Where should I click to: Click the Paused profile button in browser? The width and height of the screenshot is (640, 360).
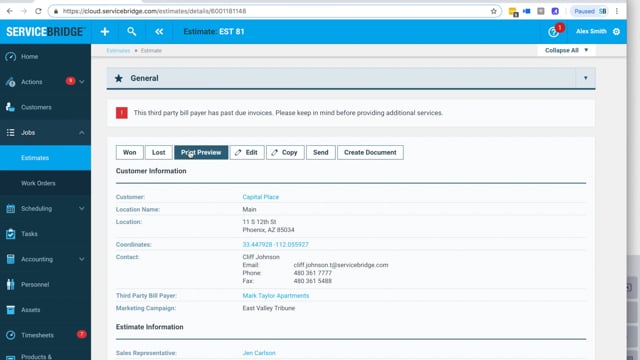click(x=590, y=11)
